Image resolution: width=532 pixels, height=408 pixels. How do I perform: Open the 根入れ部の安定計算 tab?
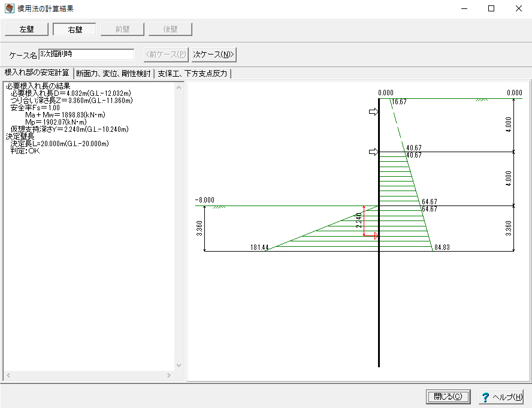point(37,73)
